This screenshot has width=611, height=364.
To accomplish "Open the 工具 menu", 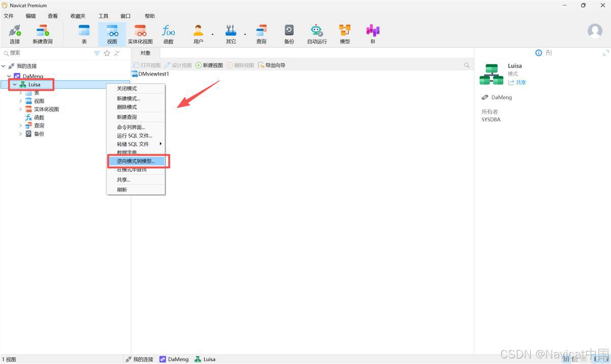I will tap(103, 16).
